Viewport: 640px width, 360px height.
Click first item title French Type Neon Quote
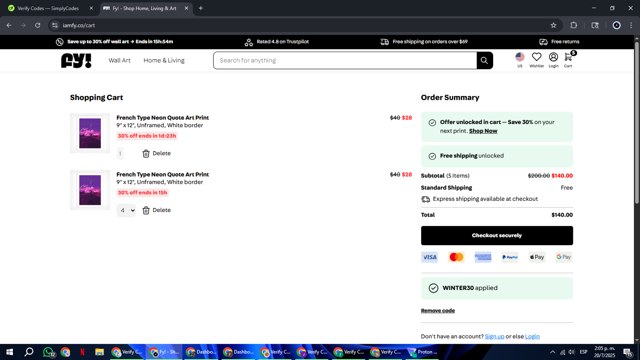(x=162, y=118)
